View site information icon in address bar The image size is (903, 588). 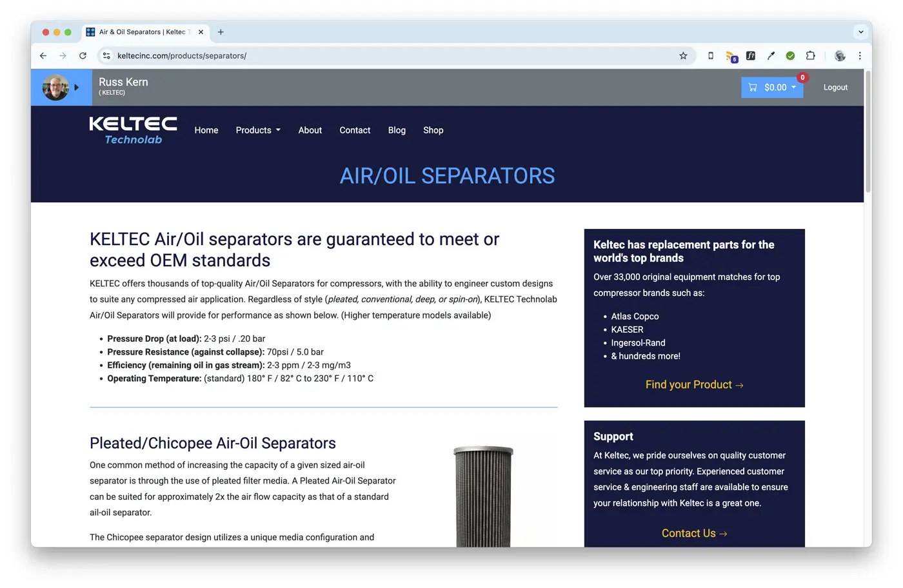click(x=107, y=56)
